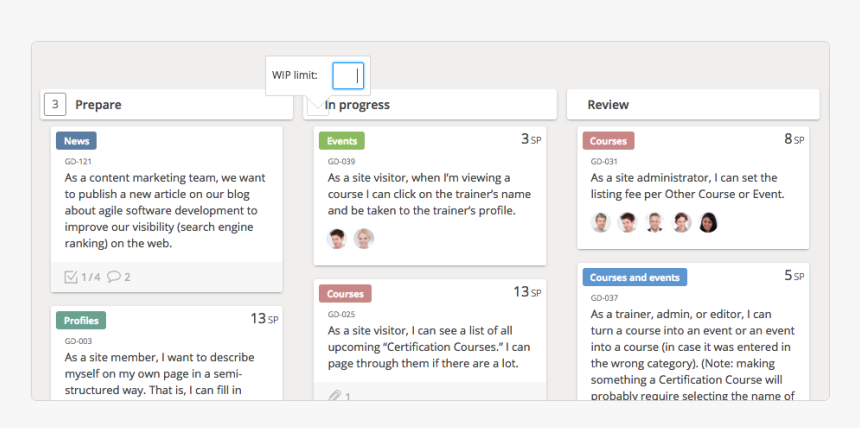The width and height of the screenshot is (860, 428).
Task: Click second avatar on GD-031 card
Action: (x=627, y=222)
